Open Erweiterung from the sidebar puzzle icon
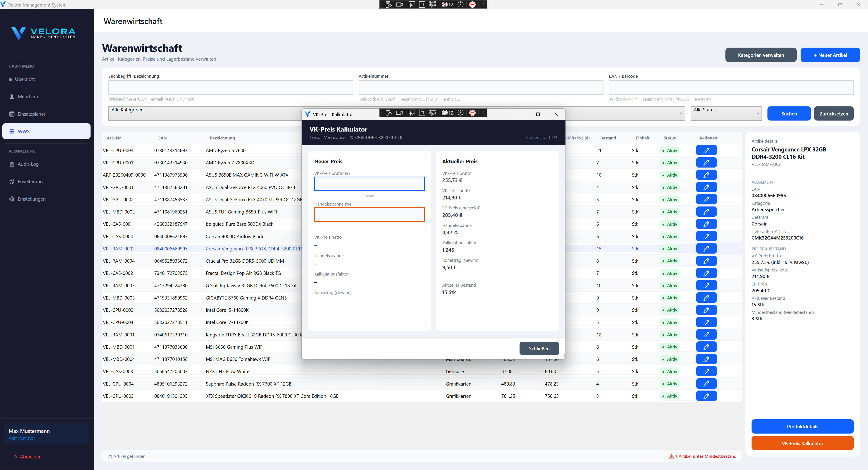 tap(12, 181)
